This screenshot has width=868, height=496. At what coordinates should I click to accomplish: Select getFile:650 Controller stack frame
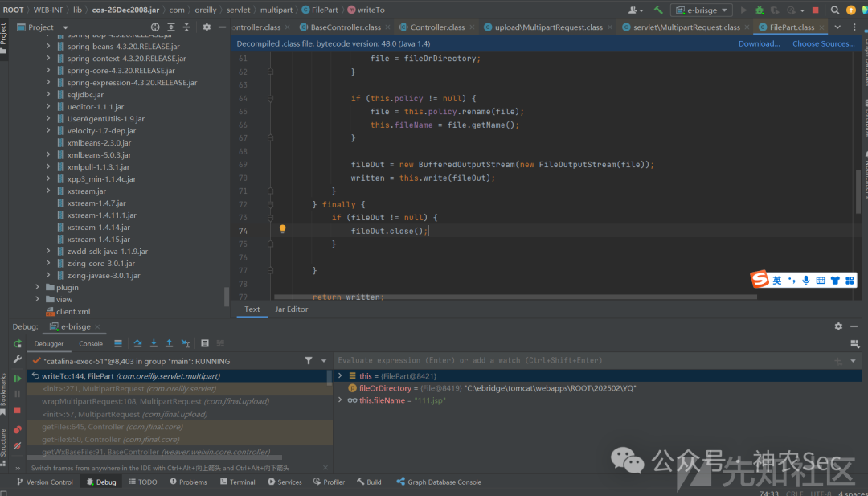(x=179, y=440)
